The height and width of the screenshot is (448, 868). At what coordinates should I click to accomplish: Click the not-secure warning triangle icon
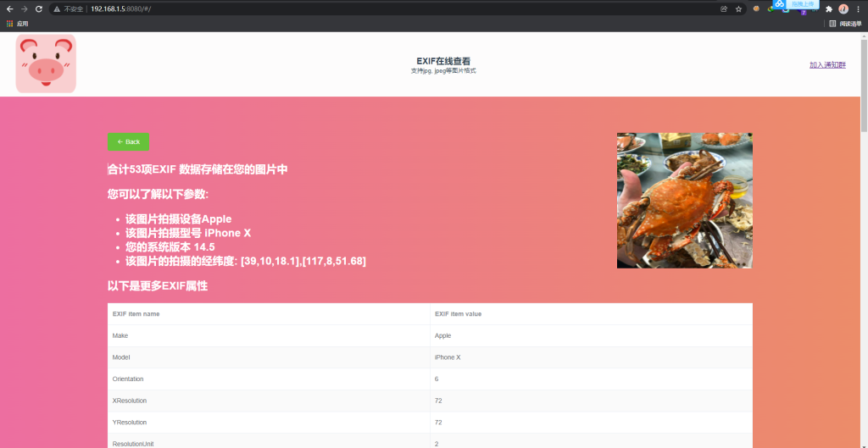[x=57, y=8]
